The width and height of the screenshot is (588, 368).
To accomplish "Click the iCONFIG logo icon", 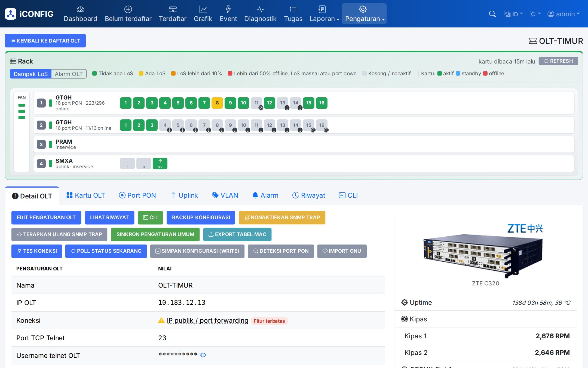I will pyautogui.click(x=11, y=14).
